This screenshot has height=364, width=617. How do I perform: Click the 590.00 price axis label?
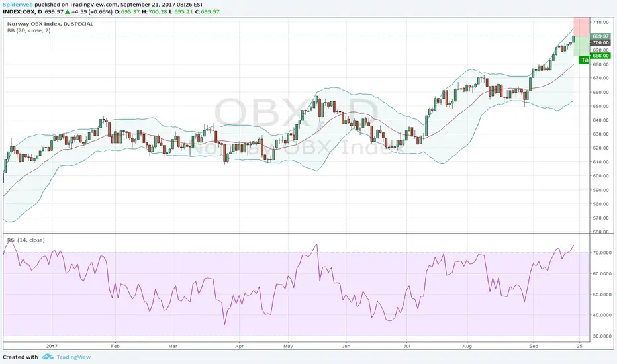pos(601,190)
